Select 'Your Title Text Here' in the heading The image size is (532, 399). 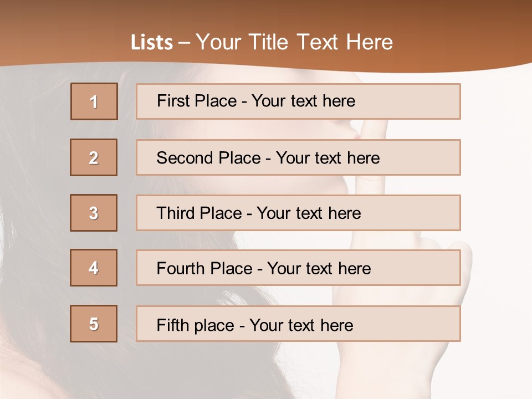pos(294,43)
